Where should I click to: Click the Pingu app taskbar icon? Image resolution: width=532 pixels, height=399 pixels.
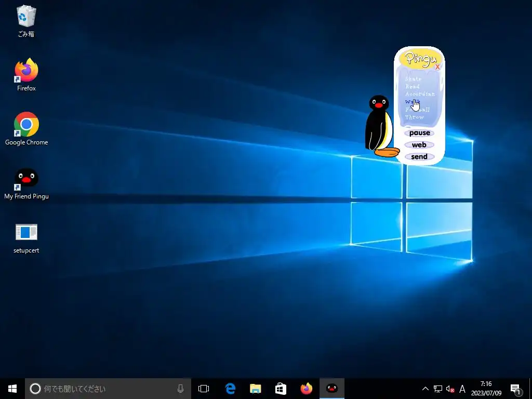click(332, 389)
